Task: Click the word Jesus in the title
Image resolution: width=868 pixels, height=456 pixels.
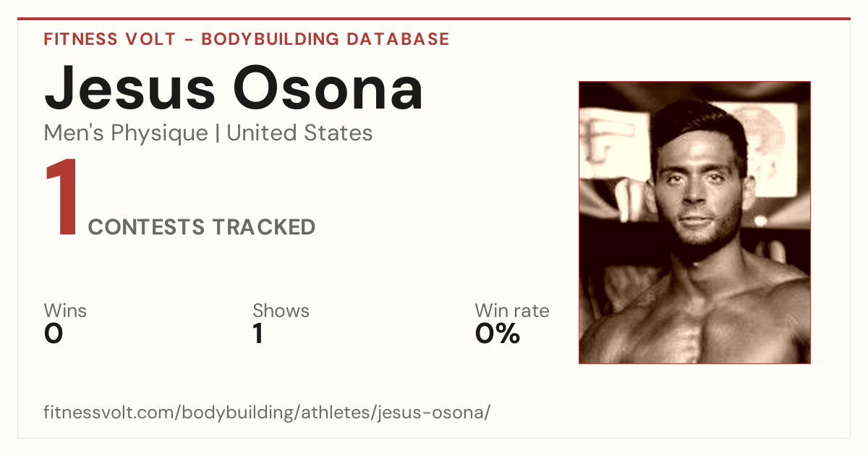Action: (x=129, y=88)
